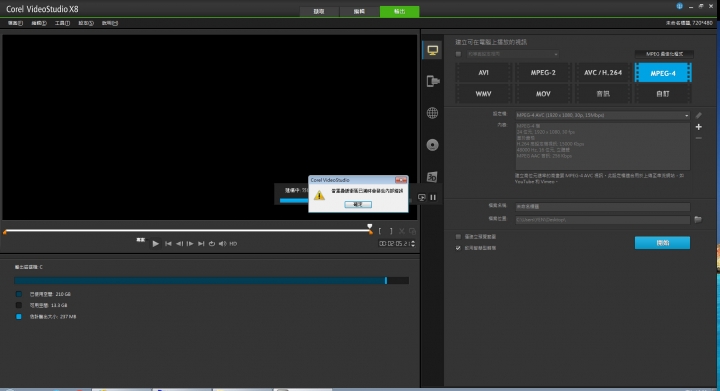Click the split clip scissors icon

[x=402, y=231]
